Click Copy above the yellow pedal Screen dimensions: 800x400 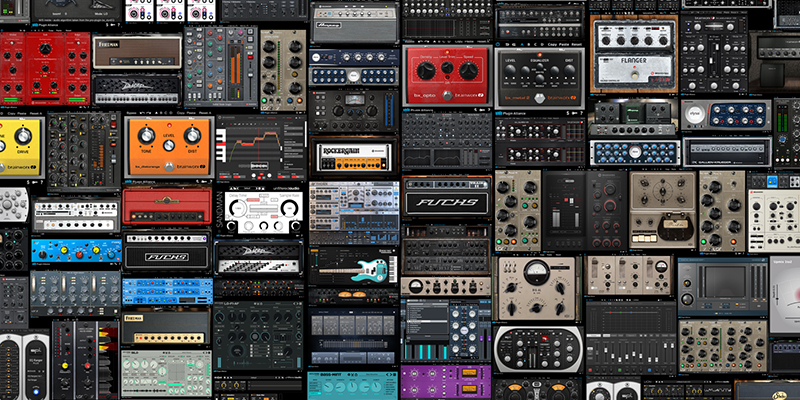click(11, 113)
